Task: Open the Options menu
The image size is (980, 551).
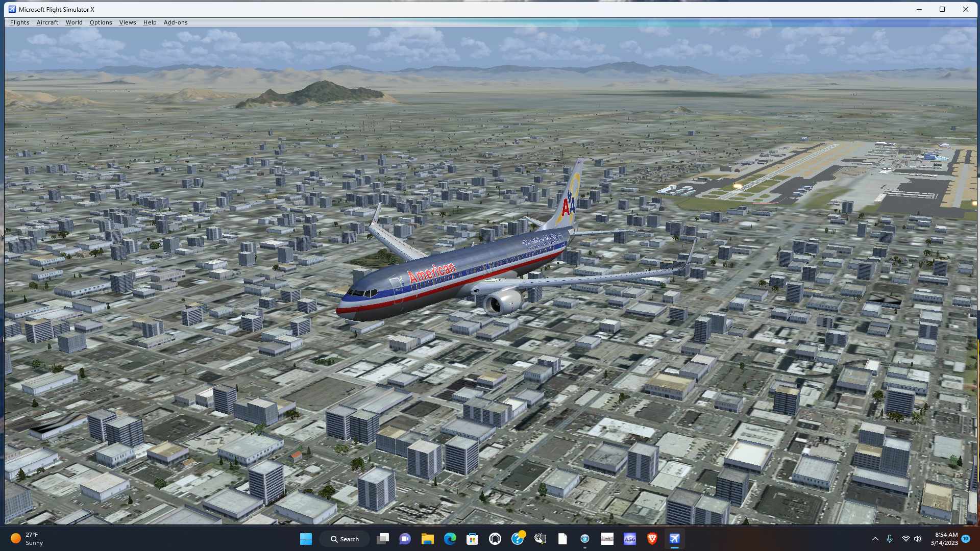Action: (101, 22)
